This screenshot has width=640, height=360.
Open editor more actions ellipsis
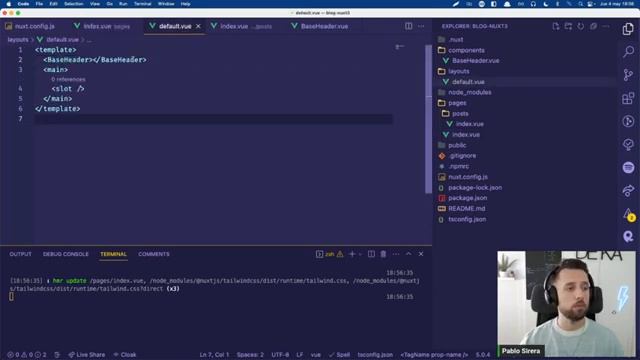coord(421,26)
